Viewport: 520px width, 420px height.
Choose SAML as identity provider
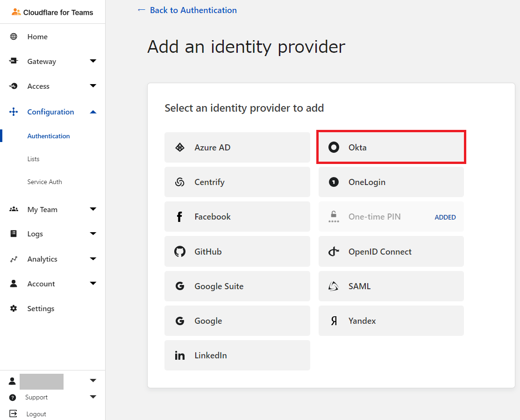[x=391, y=286]
